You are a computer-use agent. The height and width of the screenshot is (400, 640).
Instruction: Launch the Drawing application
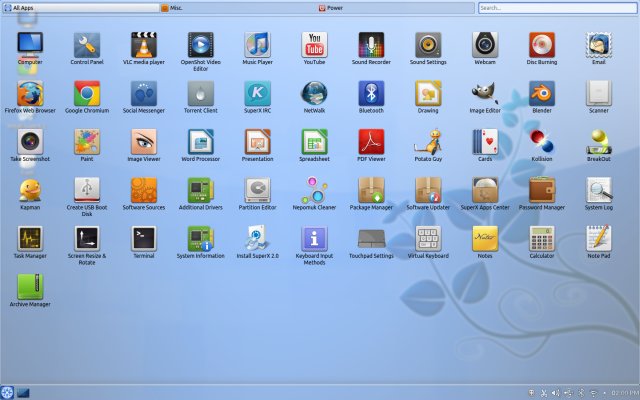[x=428, y=93]
